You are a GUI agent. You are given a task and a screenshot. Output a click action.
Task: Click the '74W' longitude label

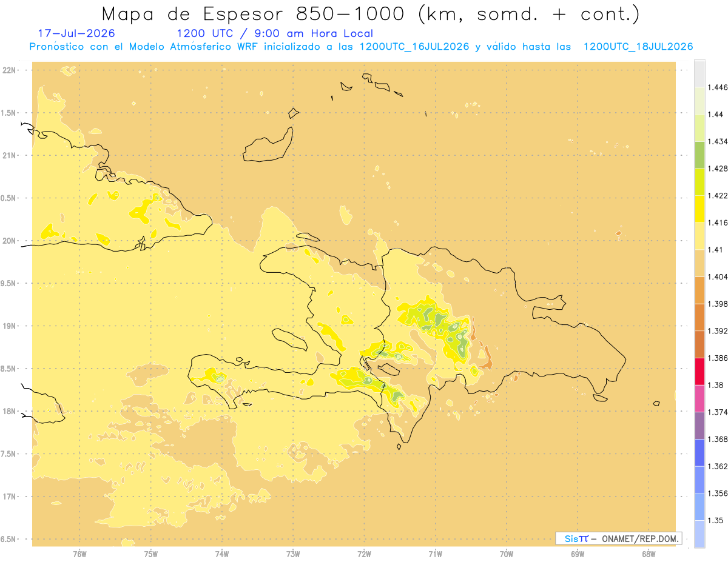click(222, 554)
